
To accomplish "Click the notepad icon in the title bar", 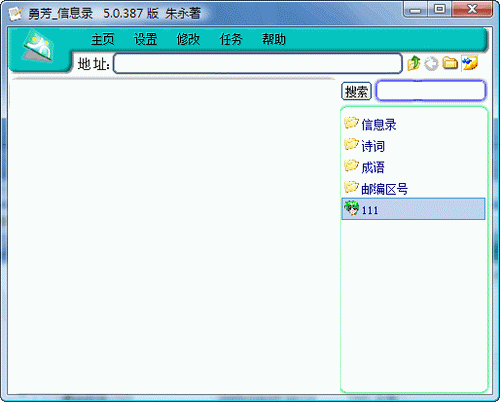I will click(15, 14).
